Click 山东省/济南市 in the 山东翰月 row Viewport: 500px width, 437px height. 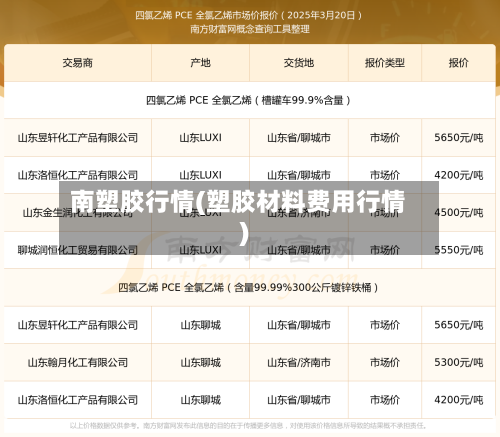click(299, 362)
